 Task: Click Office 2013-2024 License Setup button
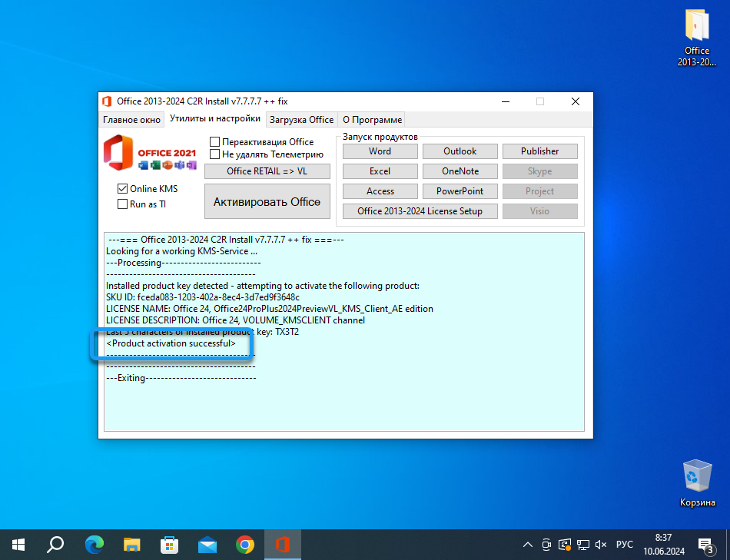[x=420, y=211]
